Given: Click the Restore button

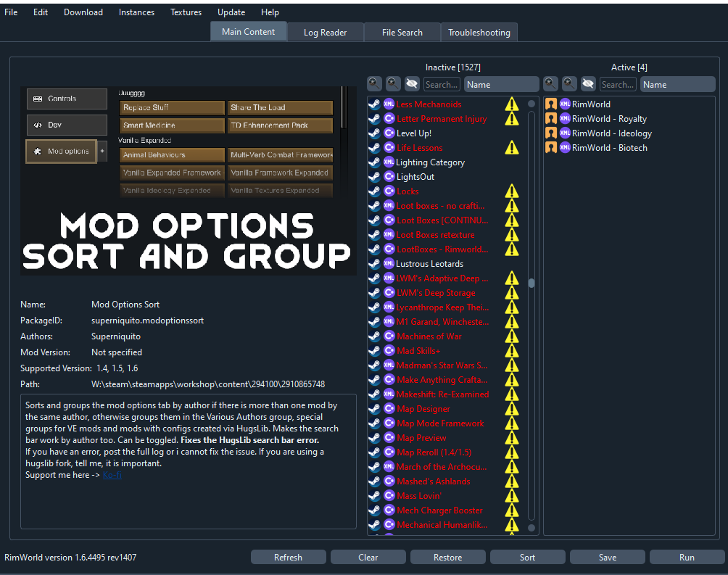Looking at the screenshot, I should click(x=447, y=557).
